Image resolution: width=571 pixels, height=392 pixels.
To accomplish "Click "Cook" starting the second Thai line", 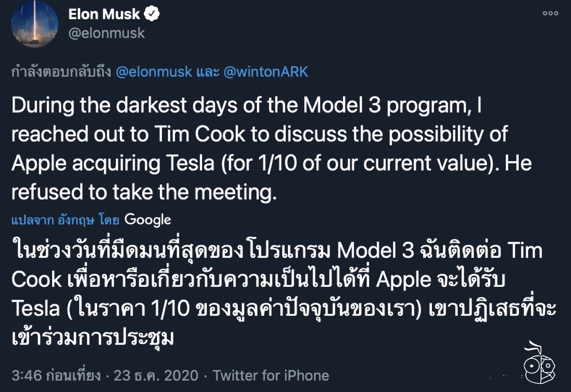I will click(x=36, y=279).
